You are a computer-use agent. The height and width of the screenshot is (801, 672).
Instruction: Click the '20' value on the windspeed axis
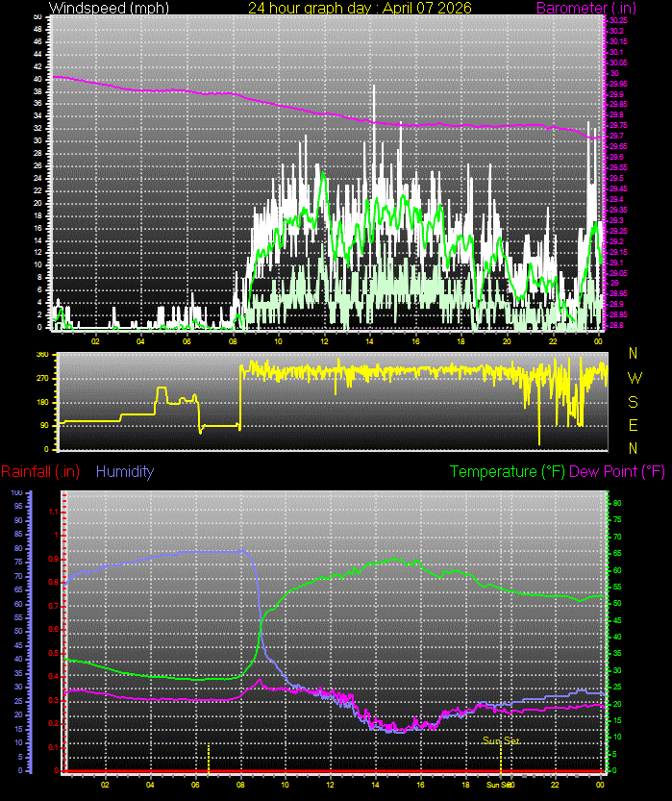click(37, 203)
